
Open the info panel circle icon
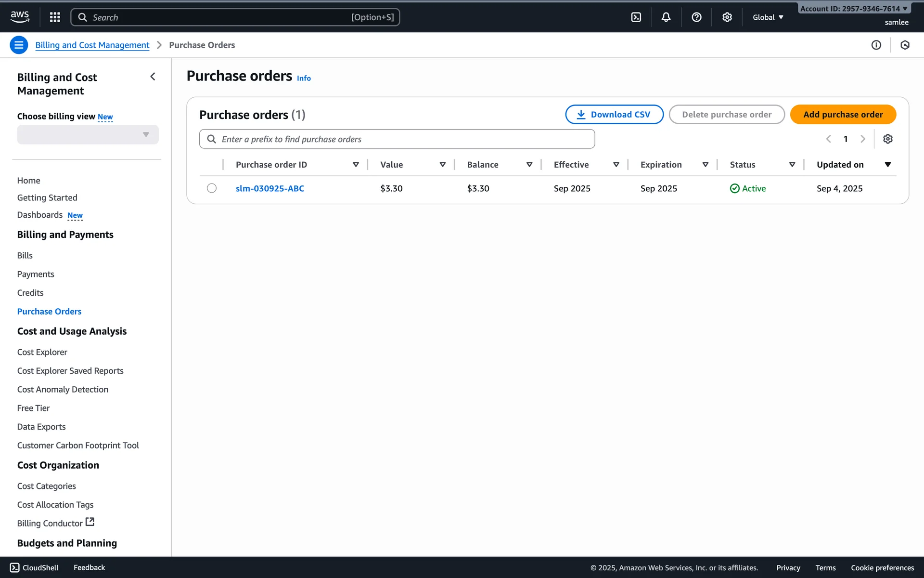click(876, 45)
